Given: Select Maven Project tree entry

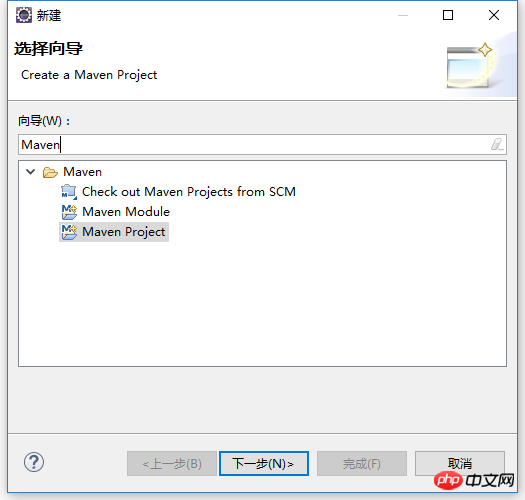Looking at the screenshot, I should (114, 232).
